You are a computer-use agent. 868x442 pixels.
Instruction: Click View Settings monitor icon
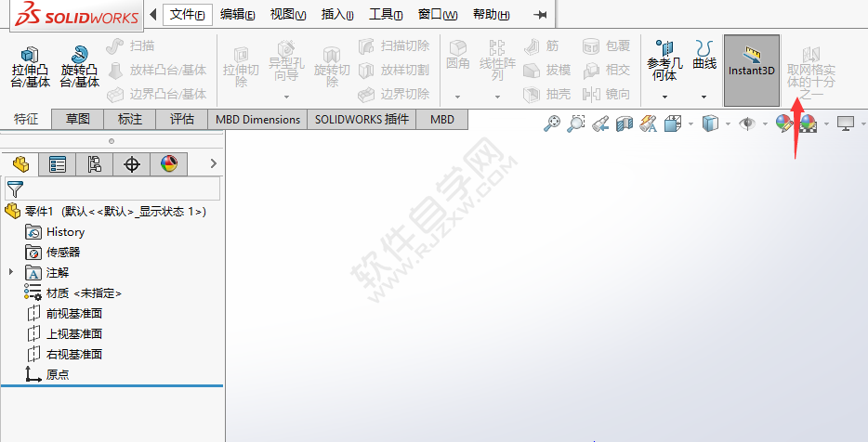point(846,123)
